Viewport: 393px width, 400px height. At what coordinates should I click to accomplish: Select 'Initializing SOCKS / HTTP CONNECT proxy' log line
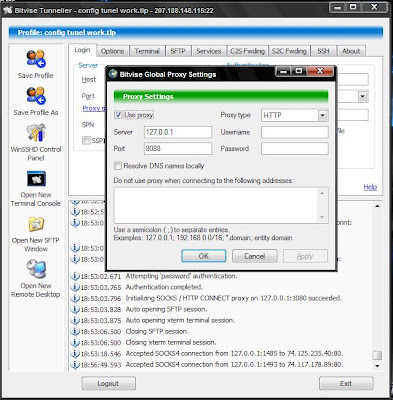(233, 298)
